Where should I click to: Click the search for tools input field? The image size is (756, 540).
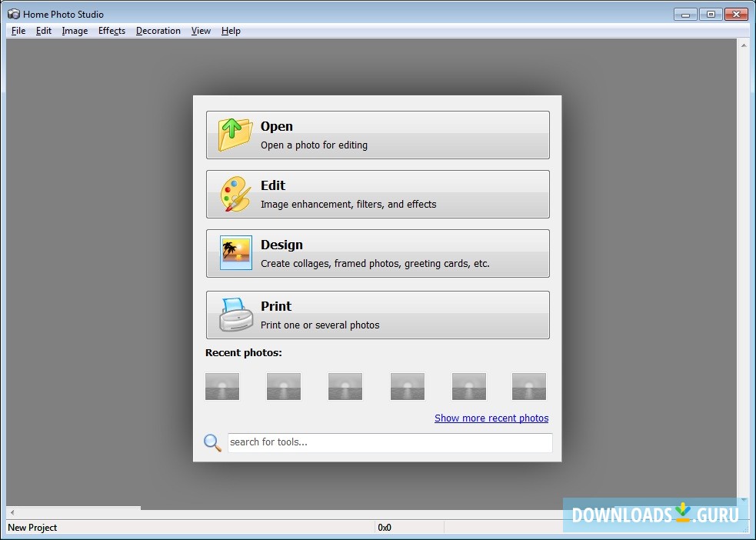point(390,442)
